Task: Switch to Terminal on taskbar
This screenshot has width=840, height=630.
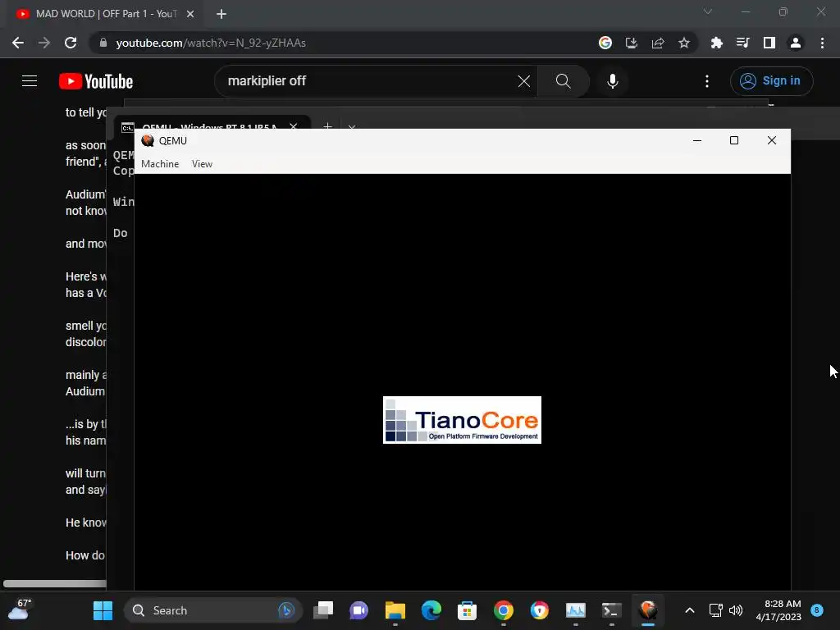Action: (x=612, y=610)
